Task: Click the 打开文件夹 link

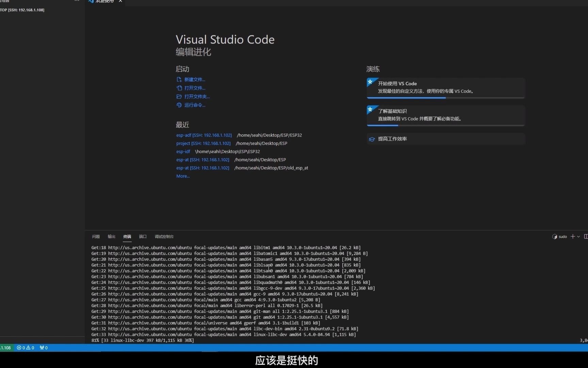Action: tap(197, 96)
